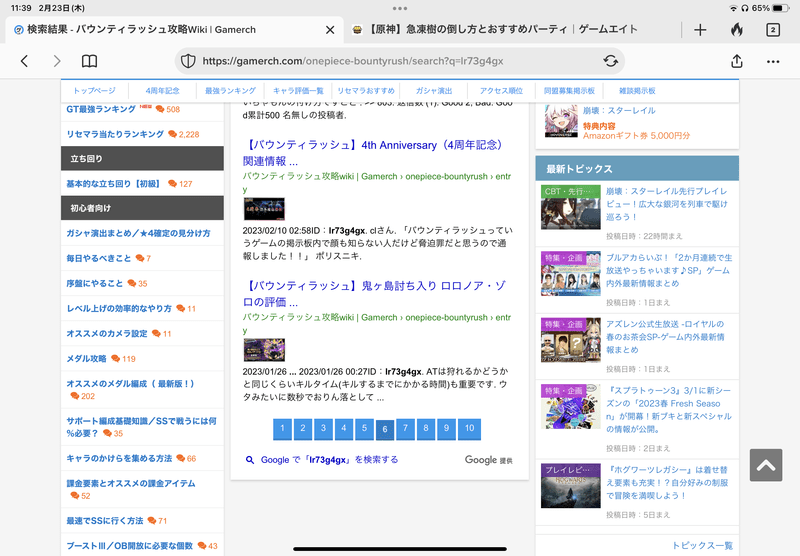Tap the browser forward arrow

point(57,61)
